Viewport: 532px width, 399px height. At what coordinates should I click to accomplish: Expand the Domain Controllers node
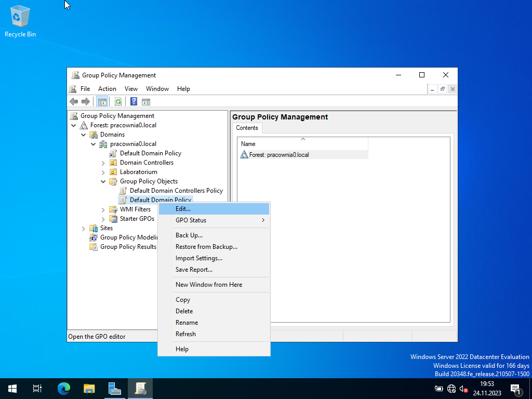(103, 163)
